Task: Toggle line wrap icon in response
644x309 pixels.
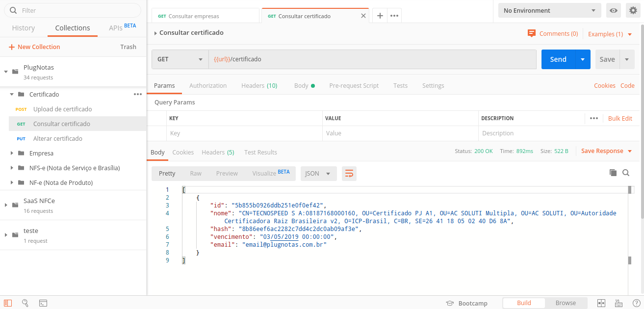Action: pyautogui.click(x=349, y=174)
